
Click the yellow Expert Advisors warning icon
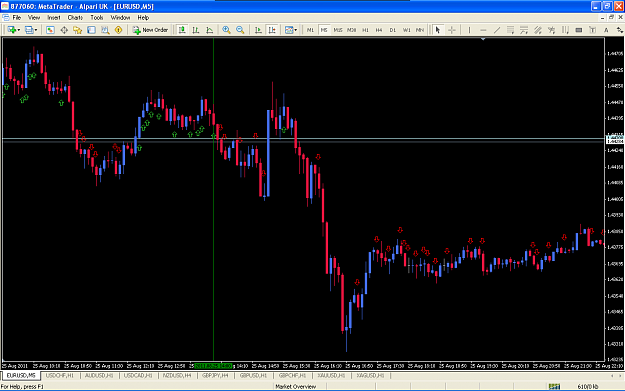coord(118,30)
